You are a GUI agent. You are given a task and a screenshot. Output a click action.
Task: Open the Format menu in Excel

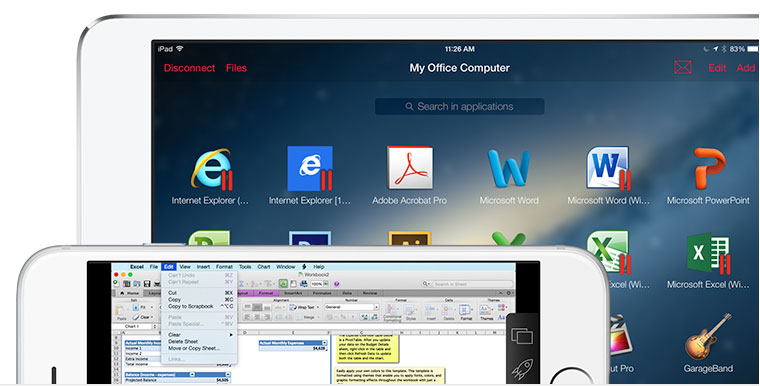click(224, 267)
